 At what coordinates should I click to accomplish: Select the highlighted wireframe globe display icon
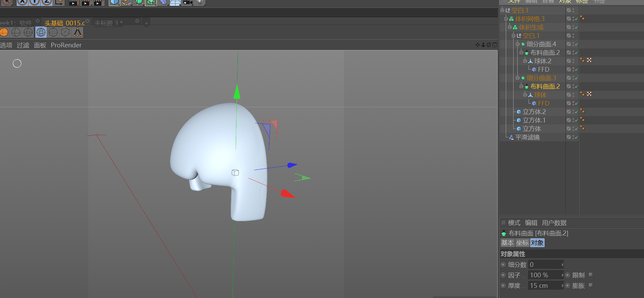pyautogui.click(x=41, y=32)
